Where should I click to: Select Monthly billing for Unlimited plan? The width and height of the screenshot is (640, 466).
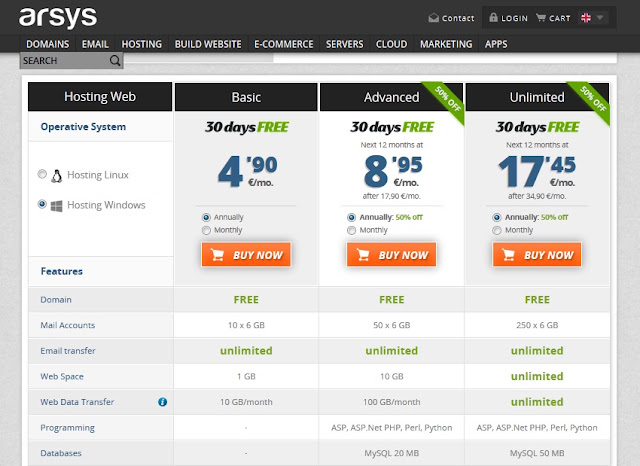click(497, 231)
